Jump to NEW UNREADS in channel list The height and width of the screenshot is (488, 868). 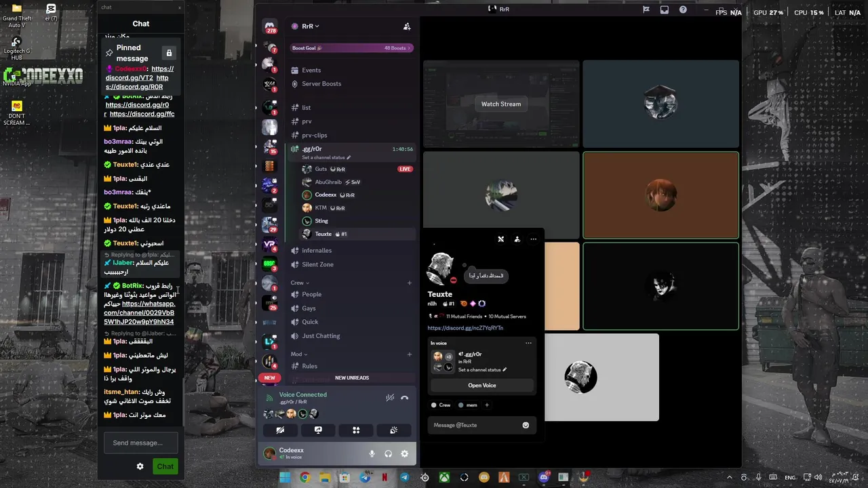tap(352, 378)
